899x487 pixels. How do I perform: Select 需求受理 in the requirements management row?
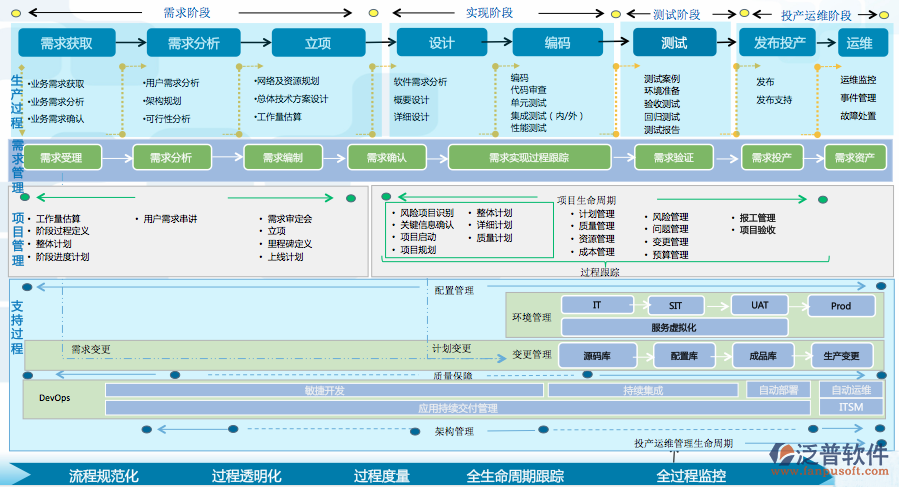61,158
